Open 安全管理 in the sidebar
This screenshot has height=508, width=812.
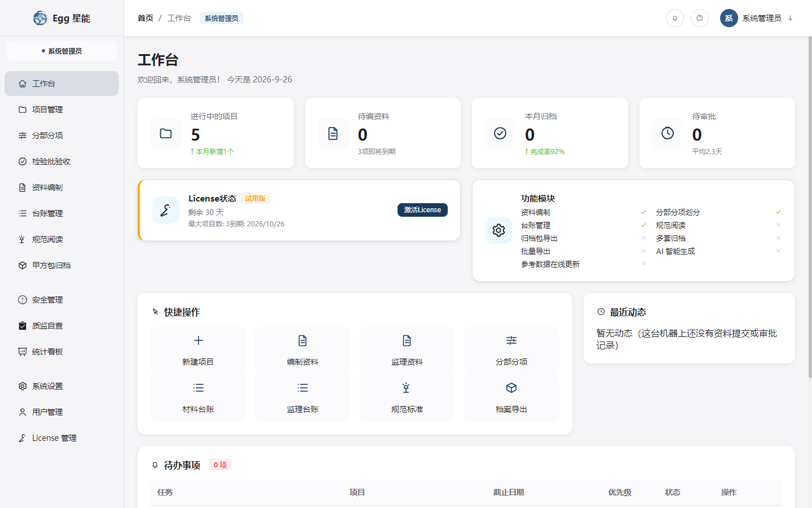(61, 300)
